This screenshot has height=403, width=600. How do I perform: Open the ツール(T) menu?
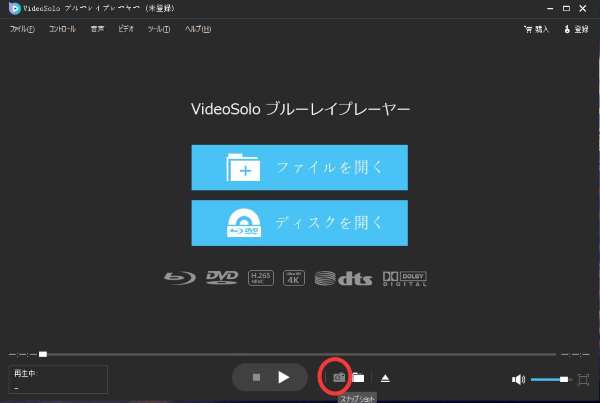point(159,29)
